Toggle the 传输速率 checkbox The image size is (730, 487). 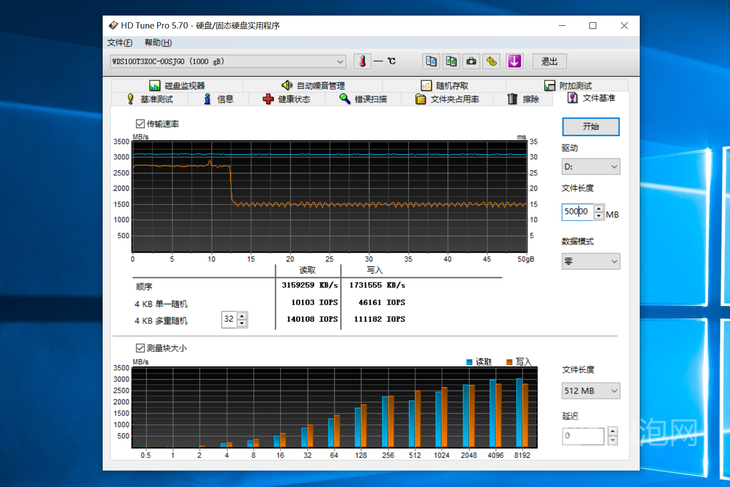[140, 124]
